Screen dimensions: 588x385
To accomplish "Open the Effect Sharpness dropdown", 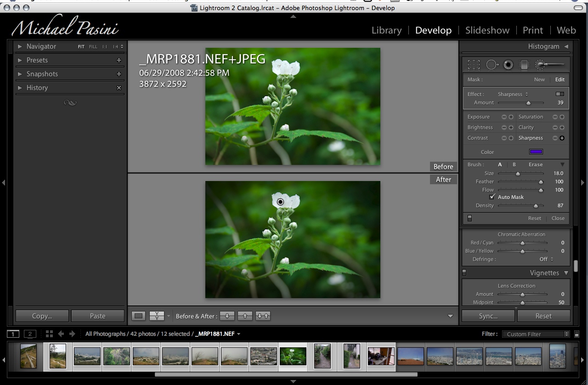I will [x=513, y=94].
